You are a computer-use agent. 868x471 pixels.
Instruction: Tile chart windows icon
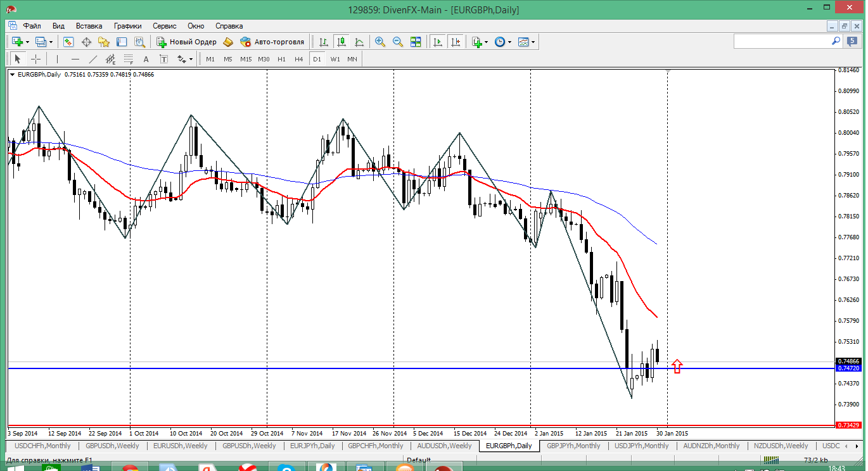coord(416,42)
